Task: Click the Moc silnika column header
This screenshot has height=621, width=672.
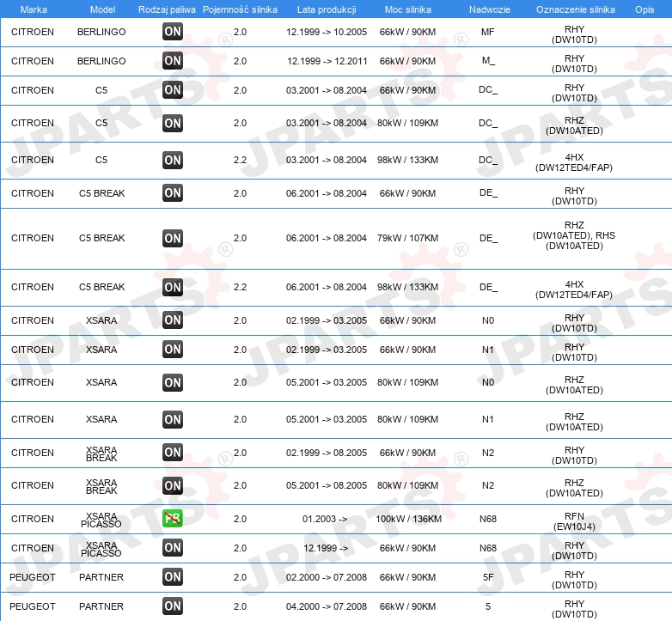Action: click(407, 9)
